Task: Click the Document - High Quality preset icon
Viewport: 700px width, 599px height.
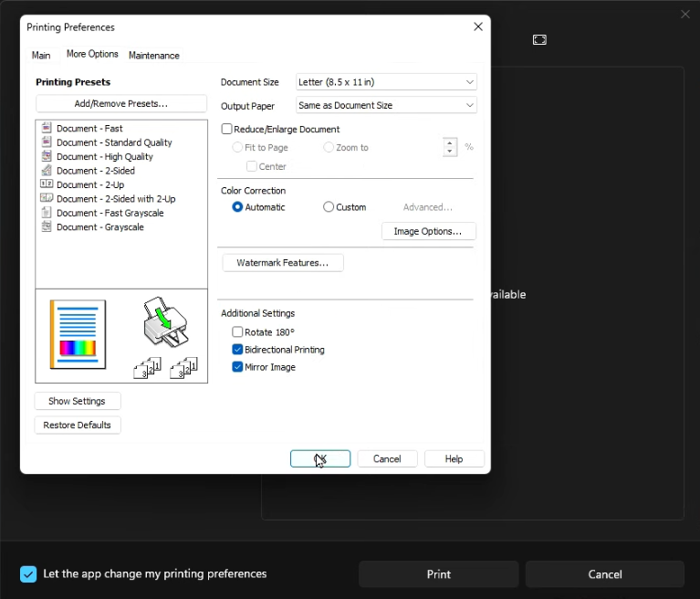Action: [47, 156]
